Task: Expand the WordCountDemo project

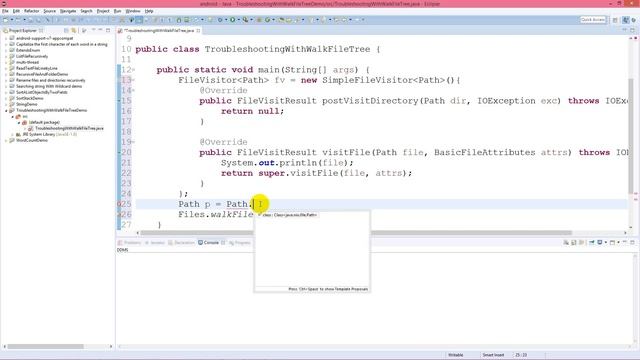Action: point(6,140)
